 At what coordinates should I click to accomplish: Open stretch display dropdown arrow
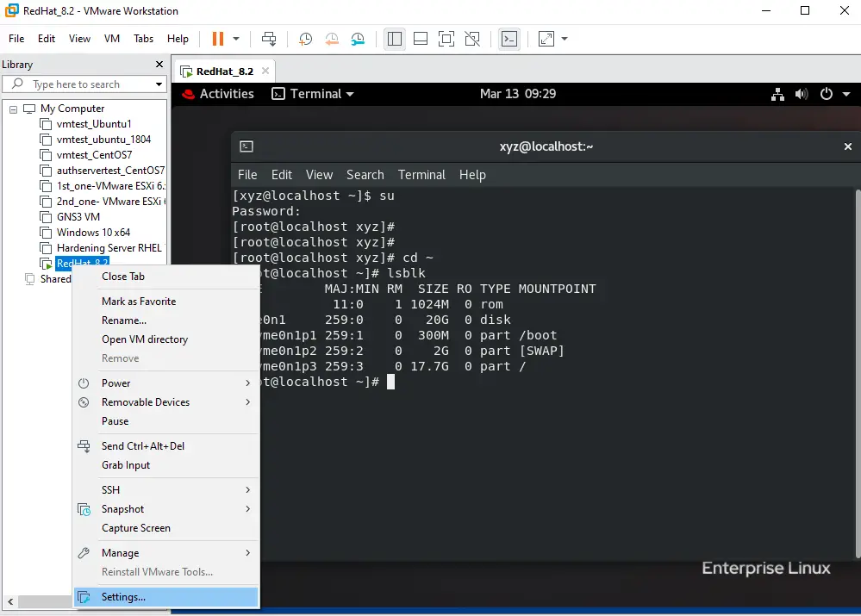(565, 39)
